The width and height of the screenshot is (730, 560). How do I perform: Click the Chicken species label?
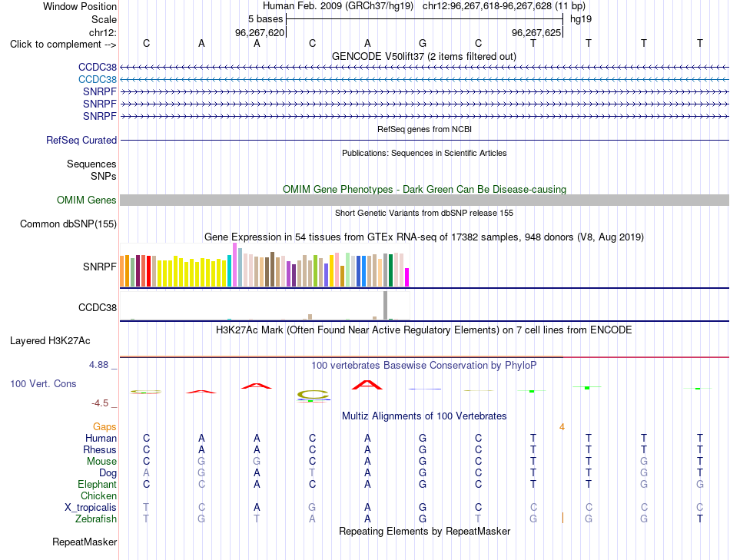click(98, 495)
